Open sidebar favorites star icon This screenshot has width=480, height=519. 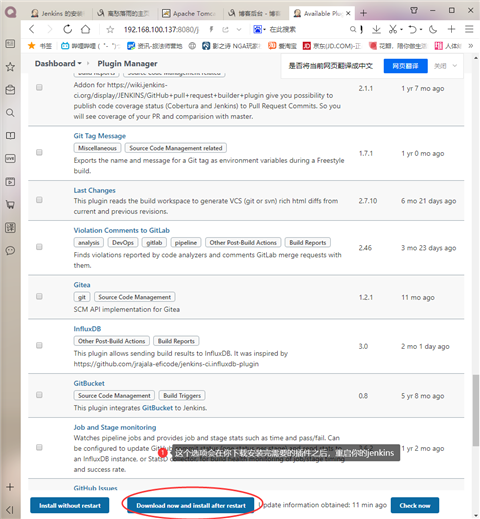(10, 67)
